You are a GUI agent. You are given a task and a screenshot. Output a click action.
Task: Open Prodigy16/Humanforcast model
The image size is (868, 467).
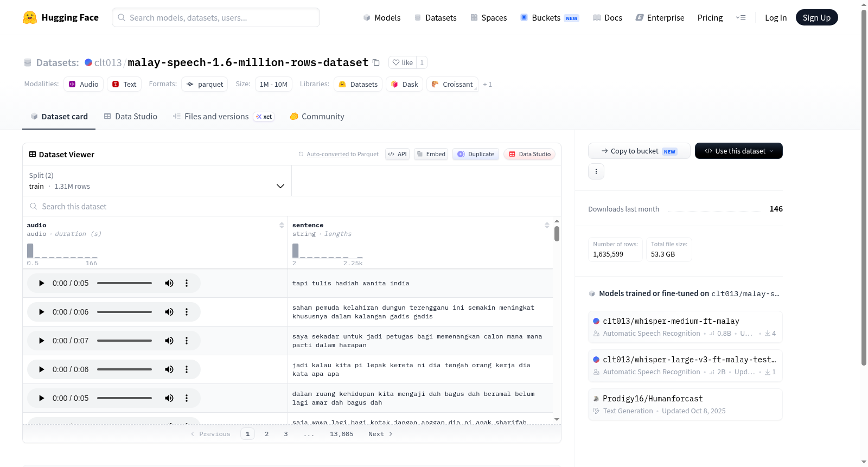(x=685, y=404)
